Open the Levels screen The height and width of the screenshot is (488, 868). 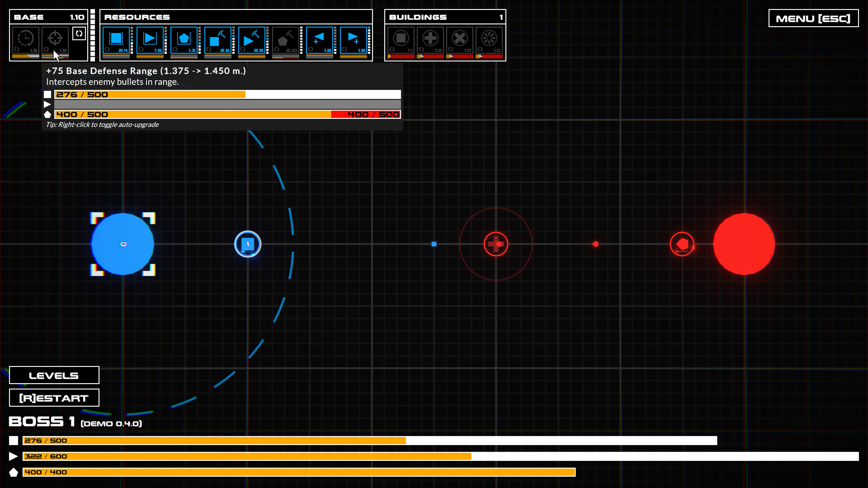coord(54,375)
